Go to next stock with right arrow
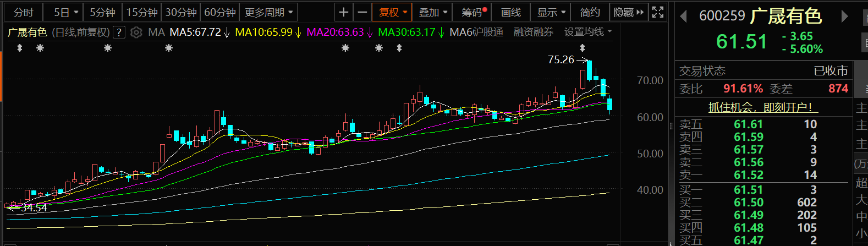The width and height of the screenshot is (868, 246). [844, 17]
